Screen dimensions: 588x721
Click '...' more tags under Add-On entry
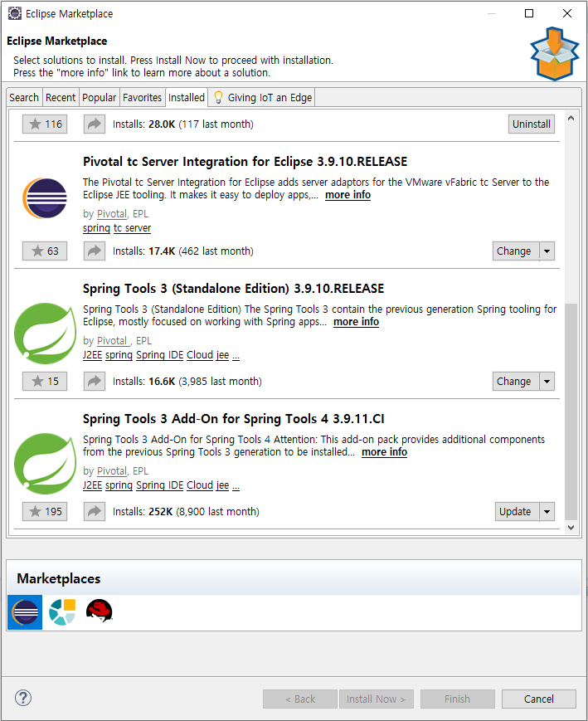pos(236,486)
